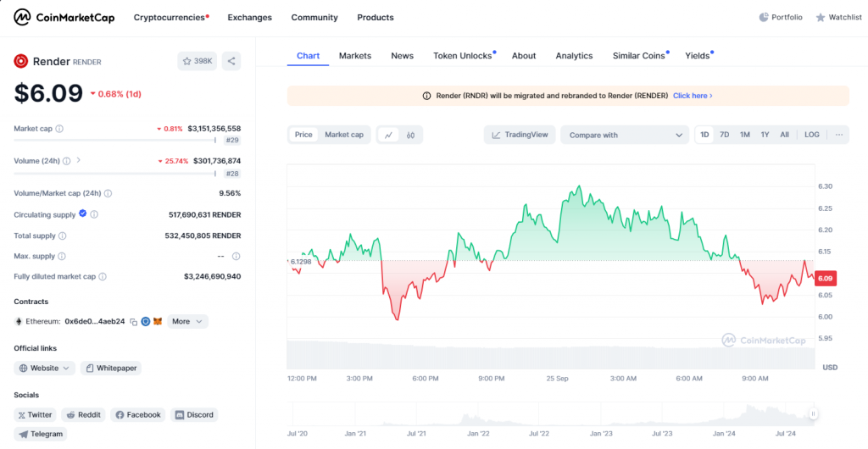Expand Volume (24h) arrow chevron
Screen dimensions: 868x449
[79, 160]
